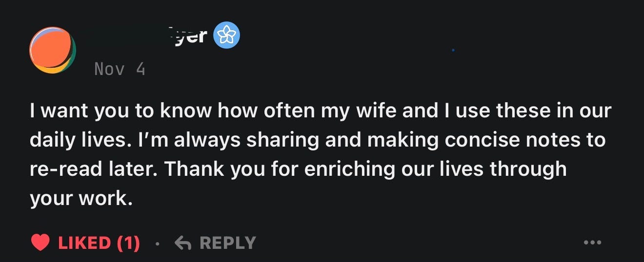
Task: Open the commenter's orange avatar
Action: [52, 50]
